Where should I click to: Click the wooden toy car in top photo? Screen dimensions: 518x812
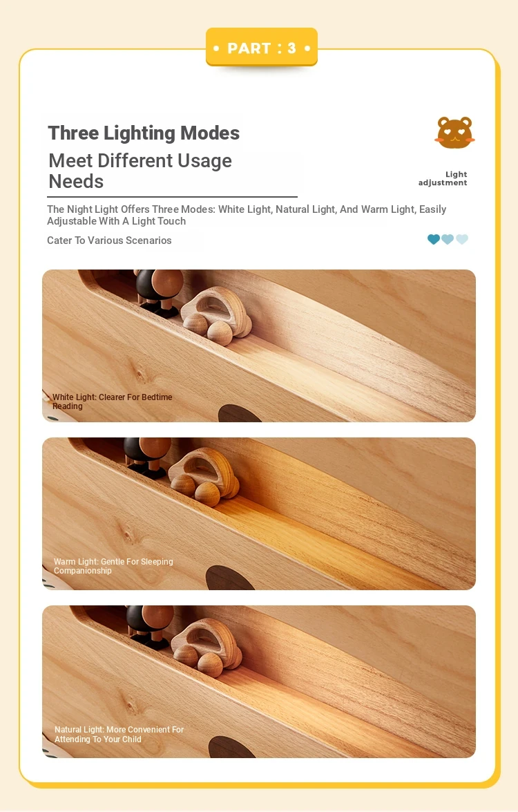[217, 315]
